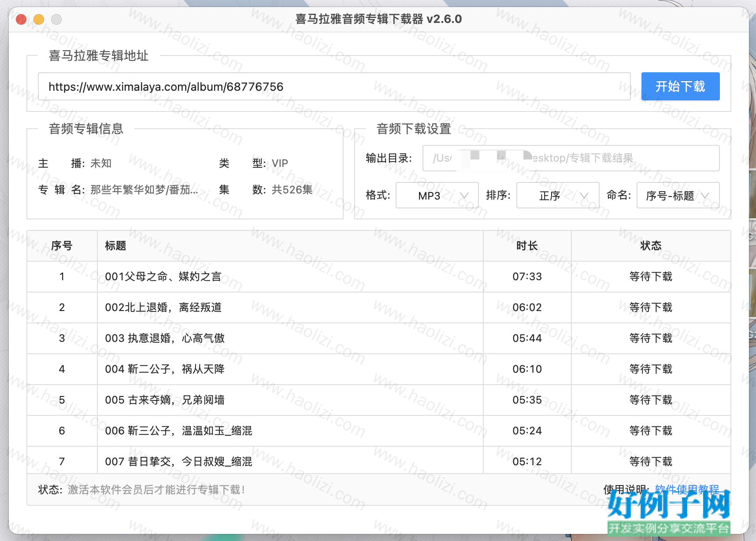Screen dimensions: 756x541
Task: Click duration cell 05:24
Action: pos(527,431)
